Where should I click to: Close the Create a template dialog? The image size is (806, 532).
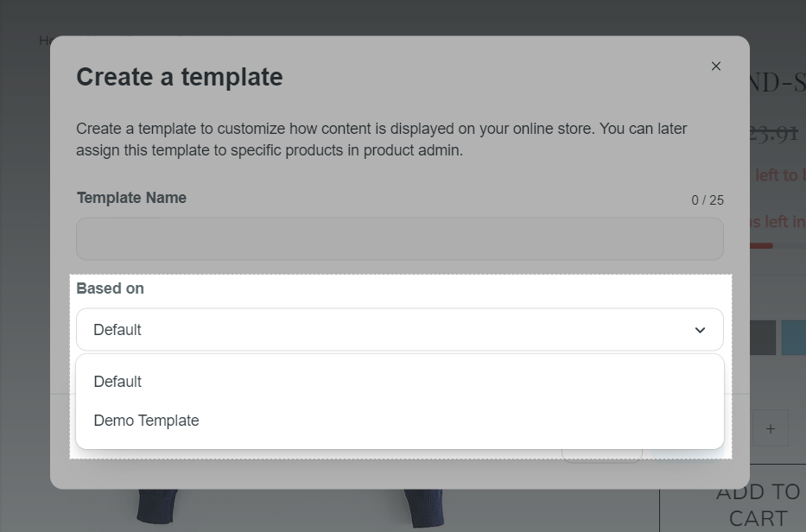pyautogui.click(x=715, y=66)
